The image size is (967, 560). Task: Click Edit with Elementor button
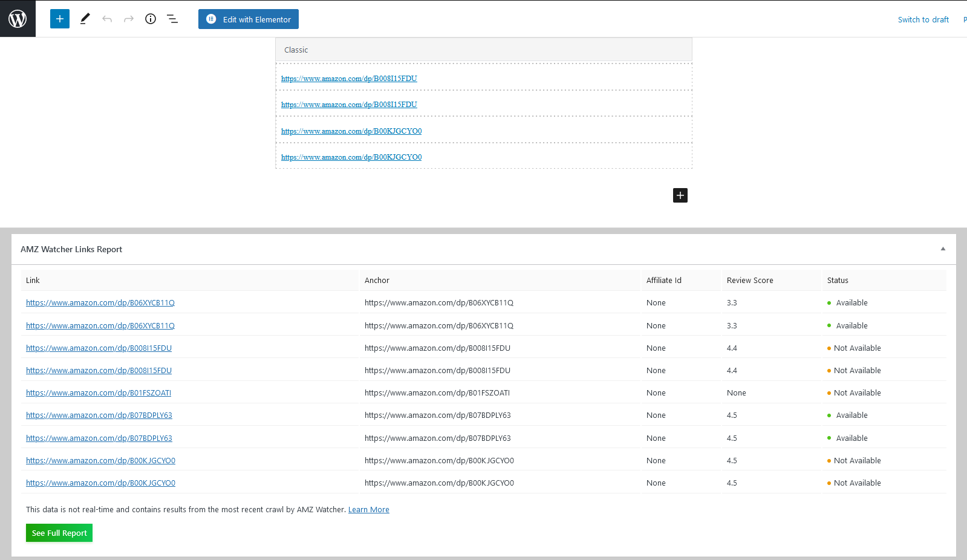[x=249, y=19]
